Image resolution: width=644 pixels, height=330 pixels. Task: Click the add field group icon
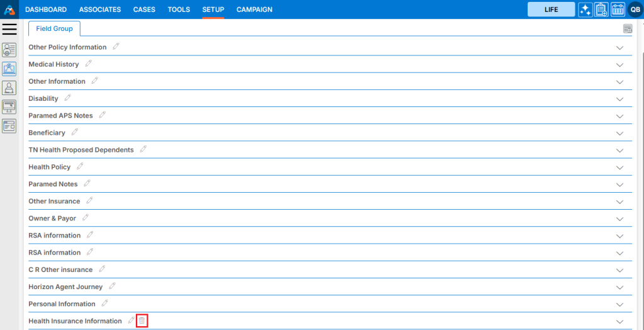click(x=627, y=28)
